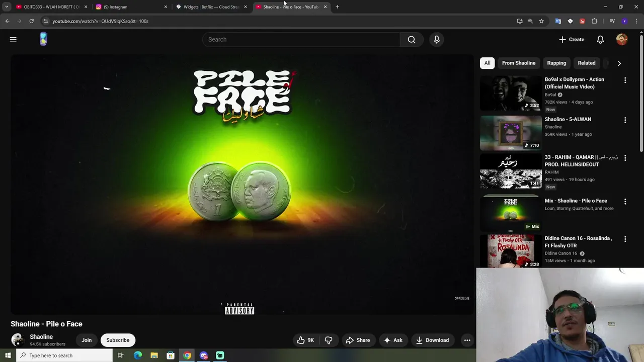Launch Microsoft Edge from taskbar

[138, 355]
